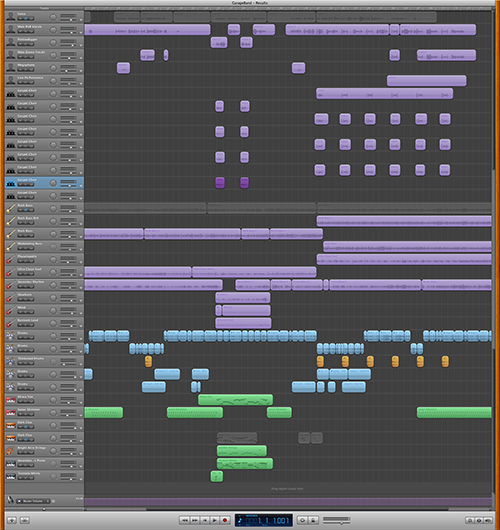Screen dimensions: 500x530
Task: Fast forward with the transport button
Action: (195, 520)
